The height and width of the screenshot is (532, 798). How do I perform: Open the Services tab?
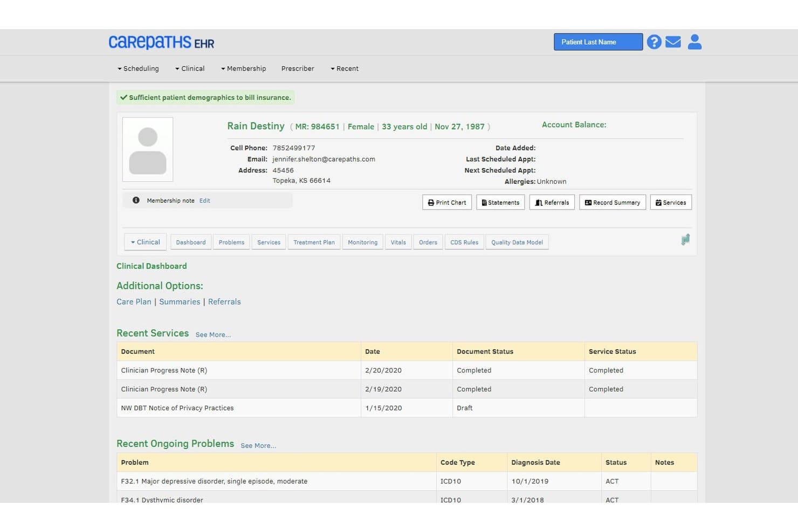pyautogui.click(x=269, y=243)
